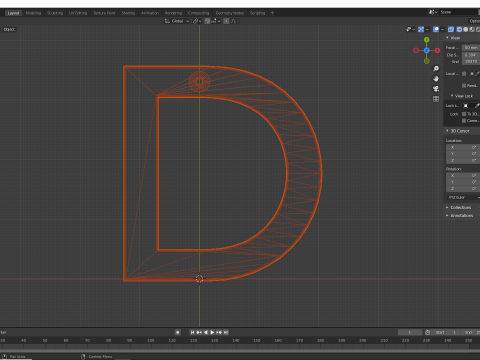Open the Object menu in viewport header
Screen dimensions: 480x360
click(x=9, y=29)
